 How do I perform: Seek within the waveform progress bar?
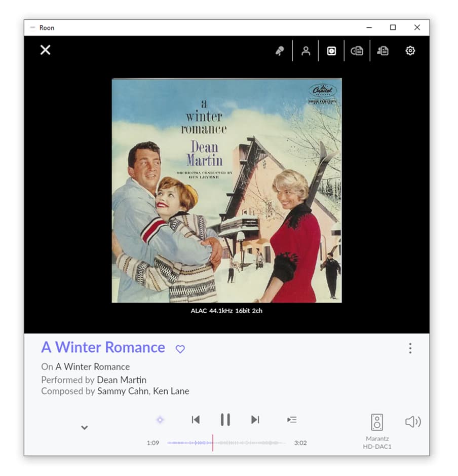pos(226,443)
